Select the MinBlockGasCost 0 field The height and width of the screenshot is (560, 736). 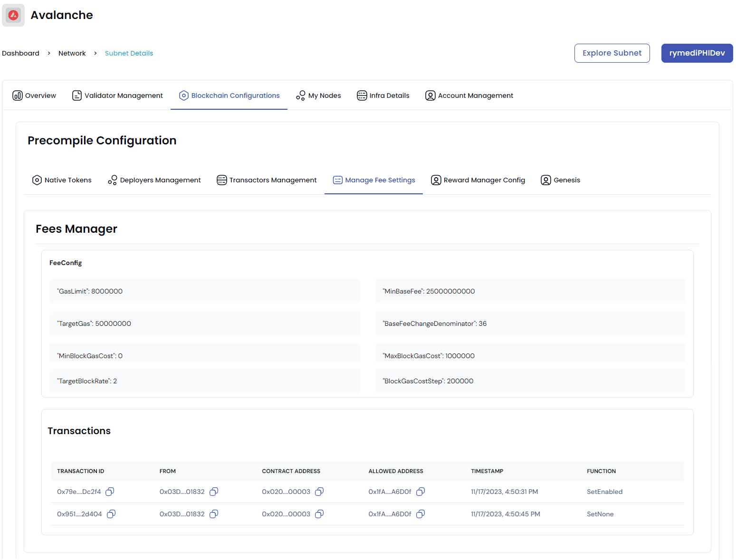coord(205,353)
